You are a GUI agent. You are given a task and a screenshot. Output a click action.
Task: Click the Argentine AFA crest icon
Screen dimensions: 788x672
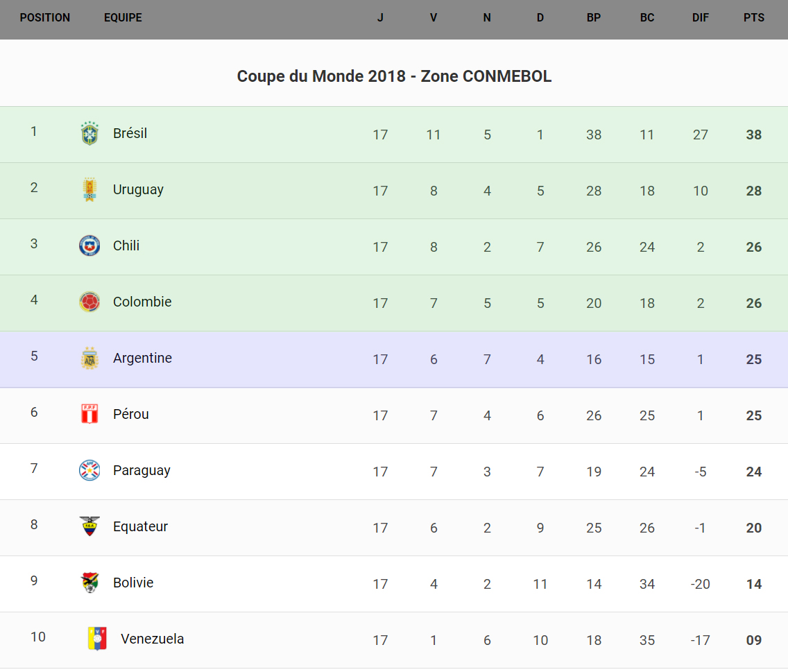click(89, 358)
